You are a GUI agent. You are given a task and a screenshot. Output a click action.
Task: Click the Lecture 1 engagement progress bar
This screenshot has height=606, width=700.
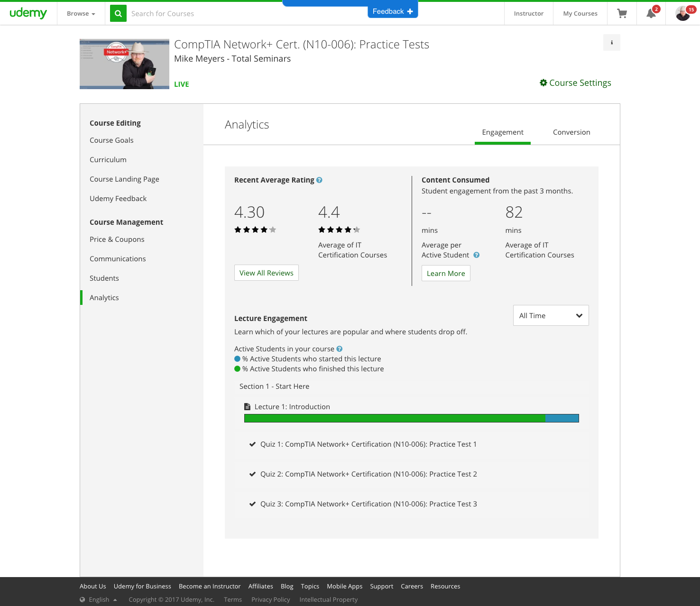pos(412,418)
